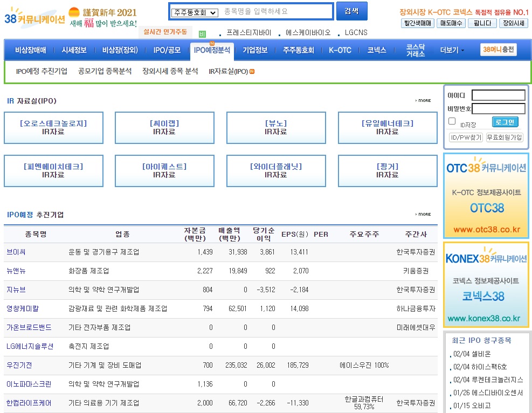Image resolution: width=532 pixels, height=413 pixels.
Task: Open the 비상장매매 menu
Action: (31, 50)
